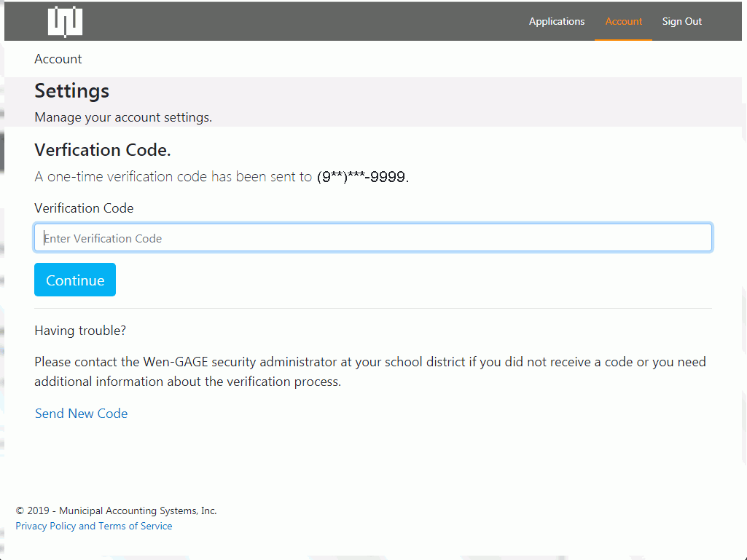Focus the Enter Verification Code field
Image resolution: width=747 pixels, height=560 pixels.
(372, 238)
